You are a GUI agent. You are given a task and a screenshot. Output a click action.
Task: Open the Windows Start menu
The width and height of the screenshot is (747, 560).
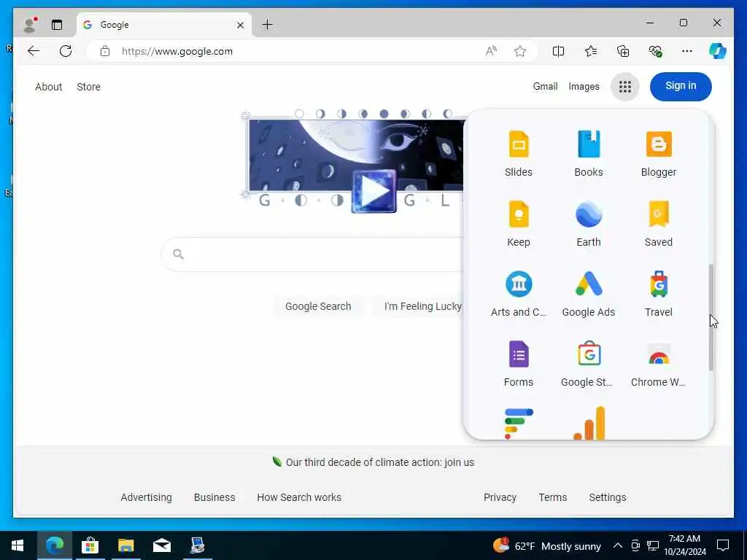click(18, 545)
